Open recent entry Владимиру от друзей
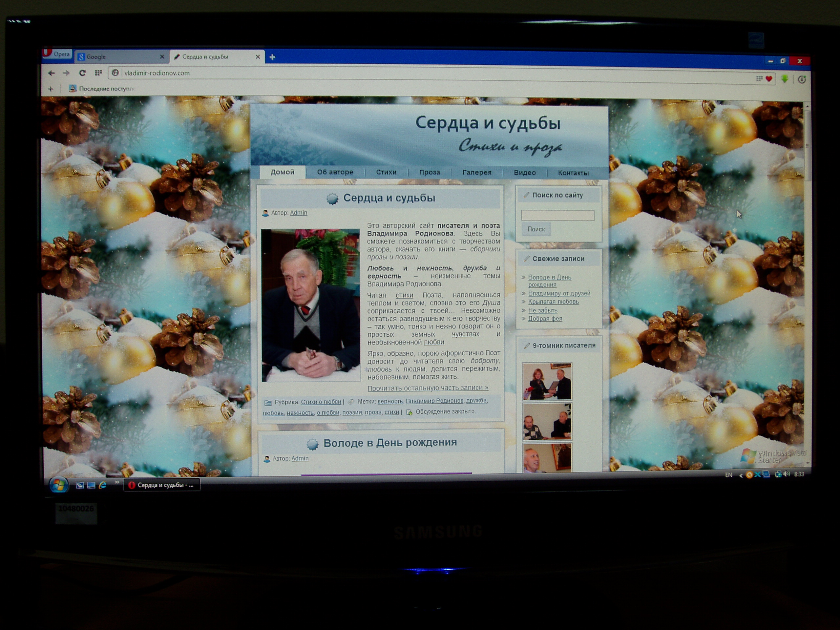The height and width of the screenshot is (630, 840). (x=559, y=293)
